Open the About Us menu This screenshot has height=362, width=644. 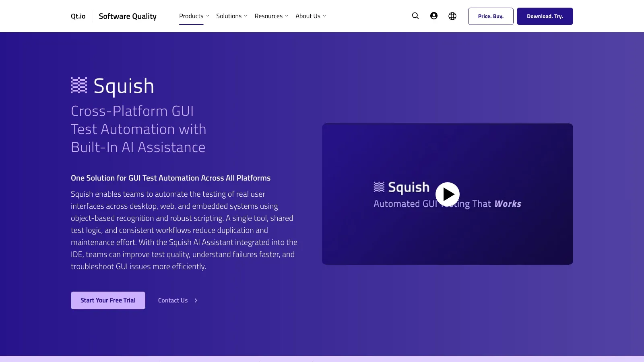coord(308,16)
